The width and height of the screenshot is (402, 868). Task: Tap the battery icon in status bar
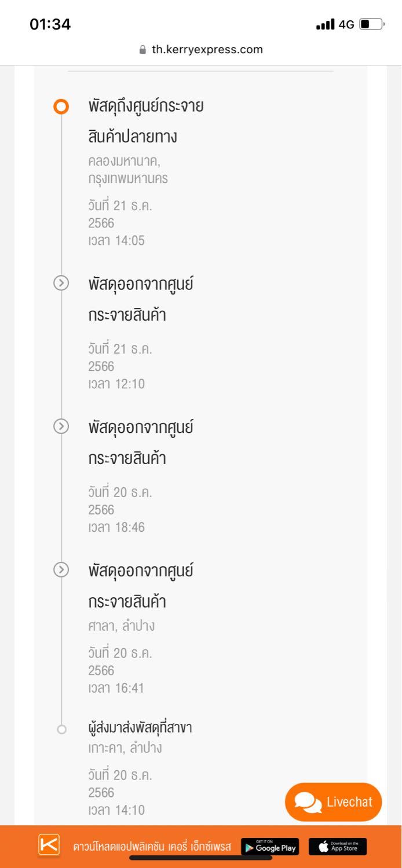(x=371, y=24)
